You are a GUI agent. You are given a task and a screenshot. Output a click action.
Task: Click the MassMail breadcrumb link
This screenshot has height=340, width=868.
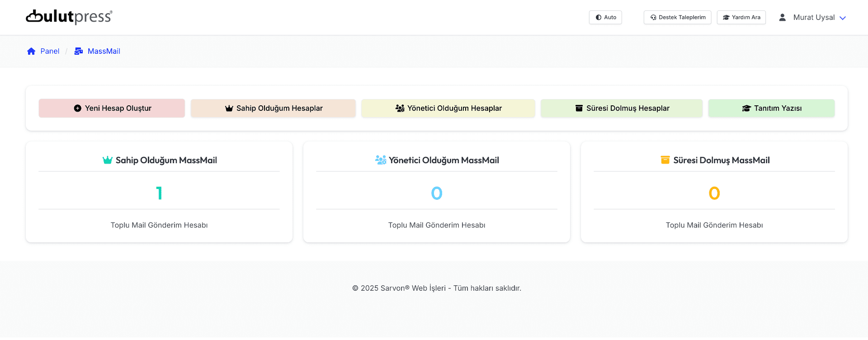(104, 52)
